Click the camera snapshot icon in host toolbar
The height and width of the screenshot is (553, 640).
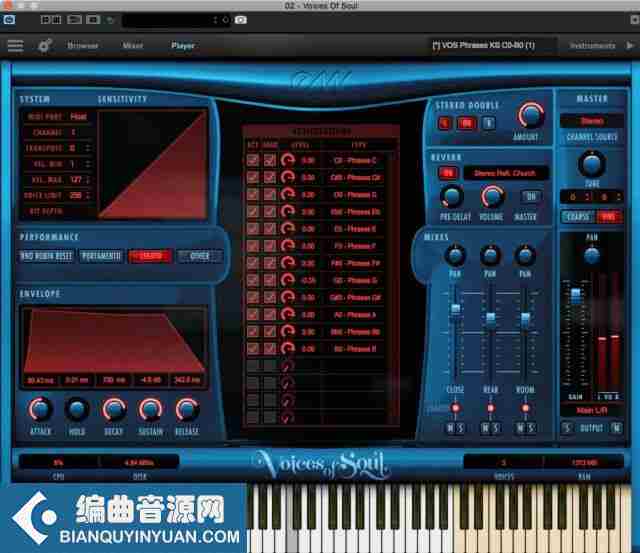tap(241, 20)
